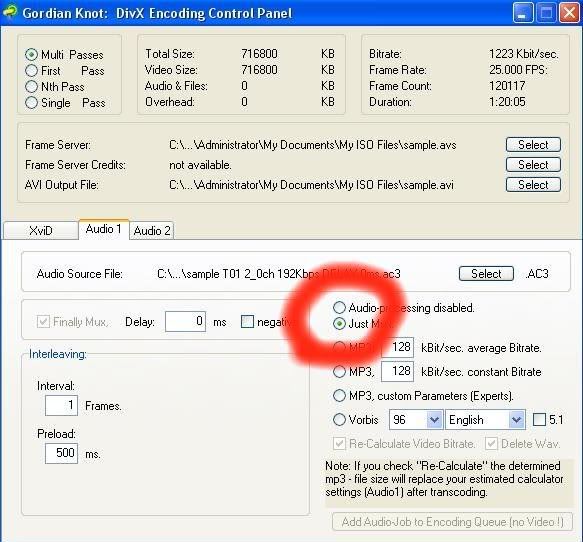Click the Bitrate value 1223 Kbit/sec.
The image size is (583, 542).
click(524, 54)
